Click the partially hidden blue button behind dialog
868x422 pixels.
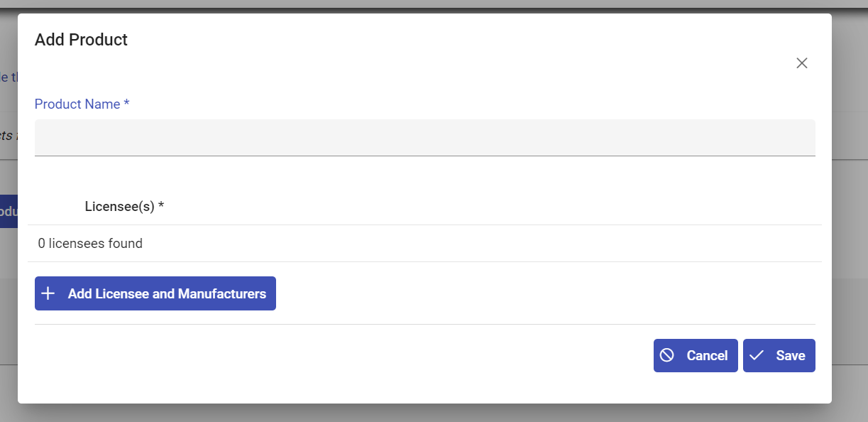pos(8,212)
